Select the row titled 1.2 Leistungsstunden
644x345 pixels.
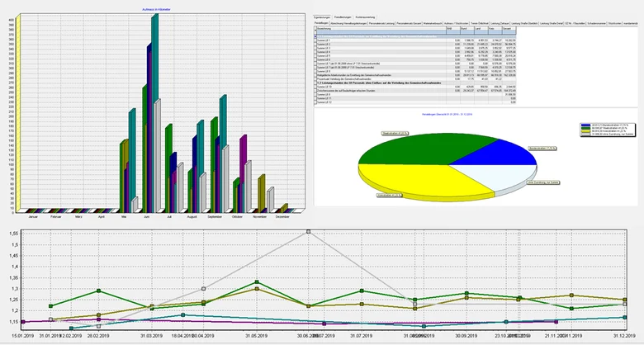tap(414, 83)
